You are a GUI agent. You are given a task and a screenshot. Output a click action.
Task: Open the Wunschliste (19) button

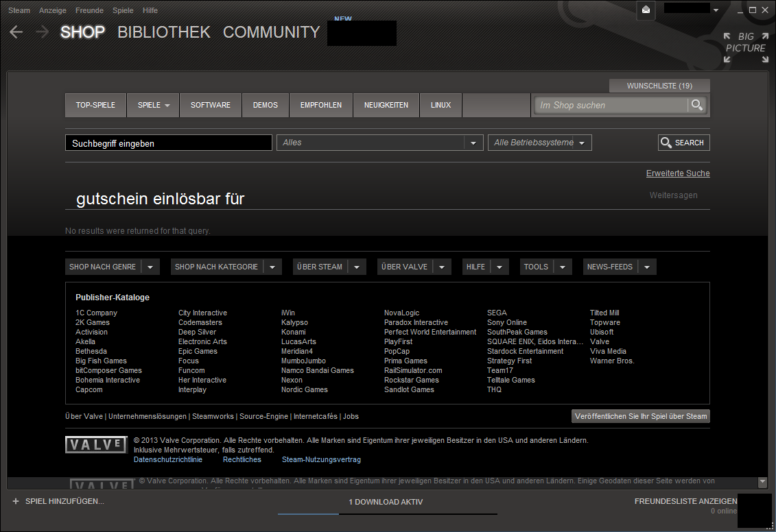(x=659, y=86)
